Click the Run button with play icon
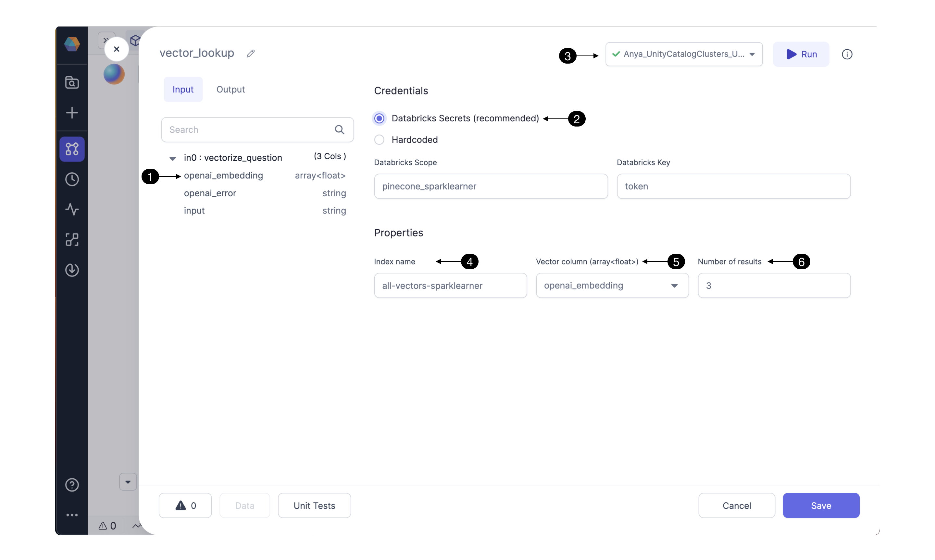The width and height of the screenshot is (935, 560). (801, 54)
